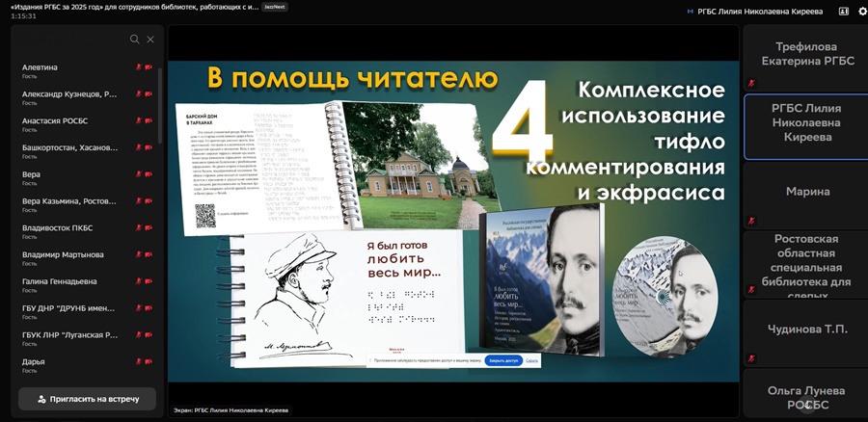Click Владимир Мартынова's camera-off icon

(149, 255)
